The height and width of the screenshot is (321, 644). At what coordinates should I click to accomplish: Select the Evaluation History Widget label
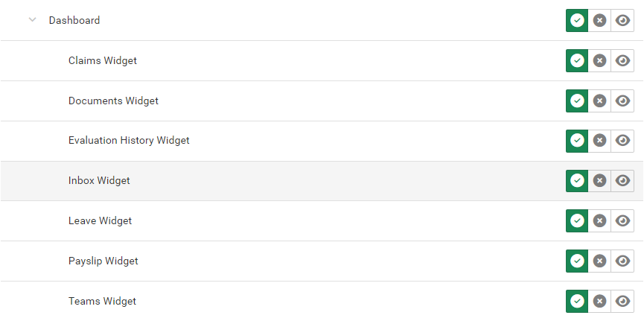[129, 140]
